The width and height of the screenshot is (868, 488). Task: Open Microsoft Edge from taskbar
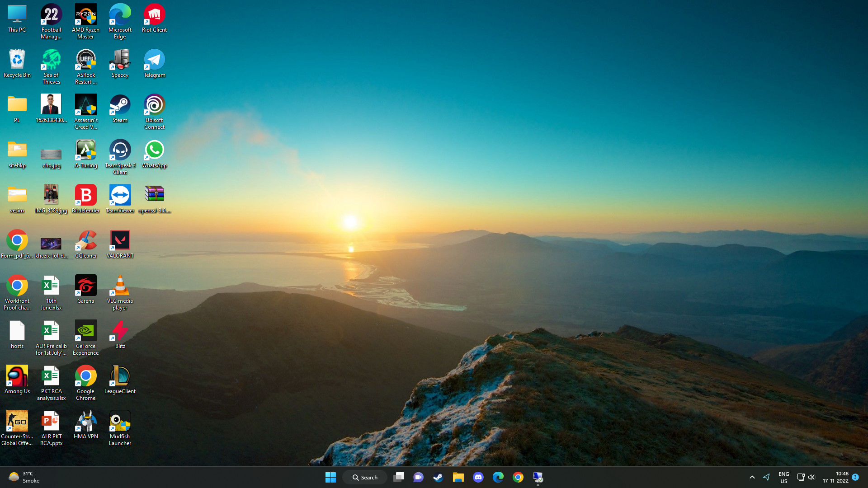tap(498, 477)
